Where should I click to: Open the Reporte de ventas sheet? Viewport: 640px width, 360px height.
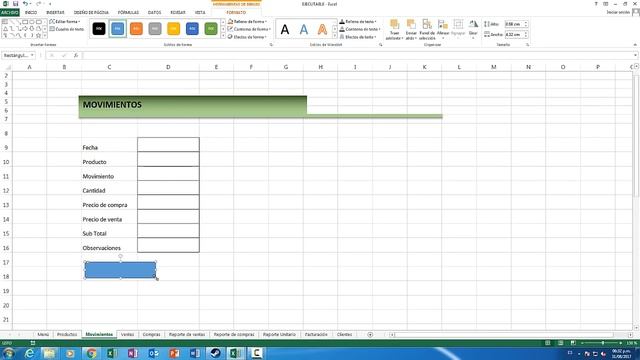(x=187, y=334)
